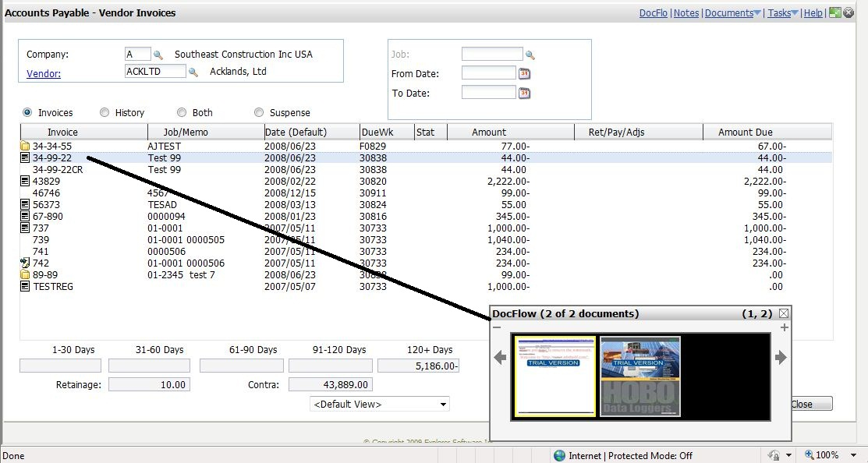Click the To Date input field
Screen dimensions: 868x463
pos(489,92)
